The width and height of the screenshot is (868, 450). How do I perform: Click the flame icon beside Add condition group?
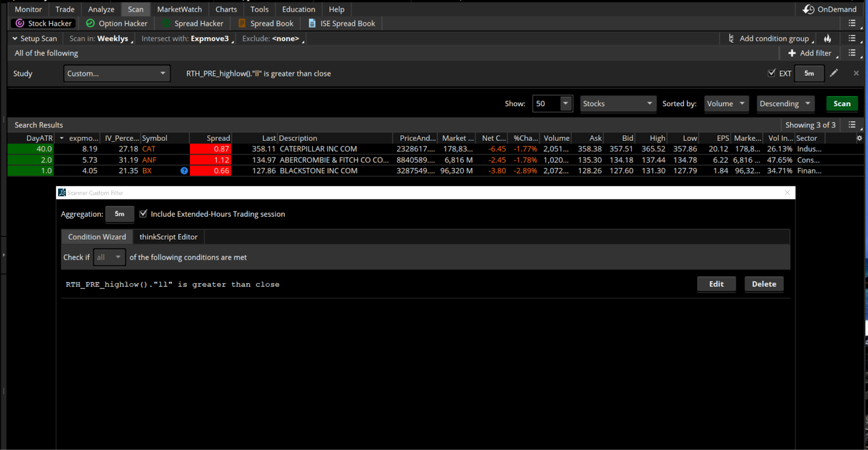click(827, 38)
